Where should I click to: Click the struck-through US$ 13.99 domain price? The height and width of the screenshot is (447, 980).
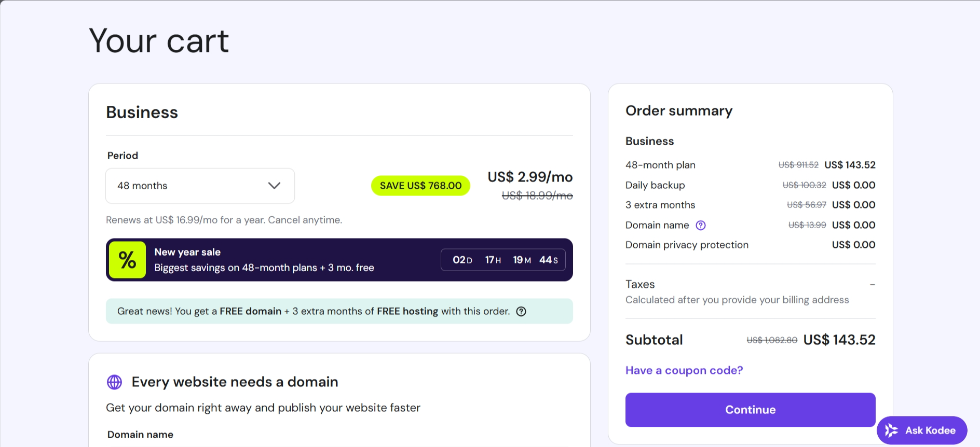(807, 225)
